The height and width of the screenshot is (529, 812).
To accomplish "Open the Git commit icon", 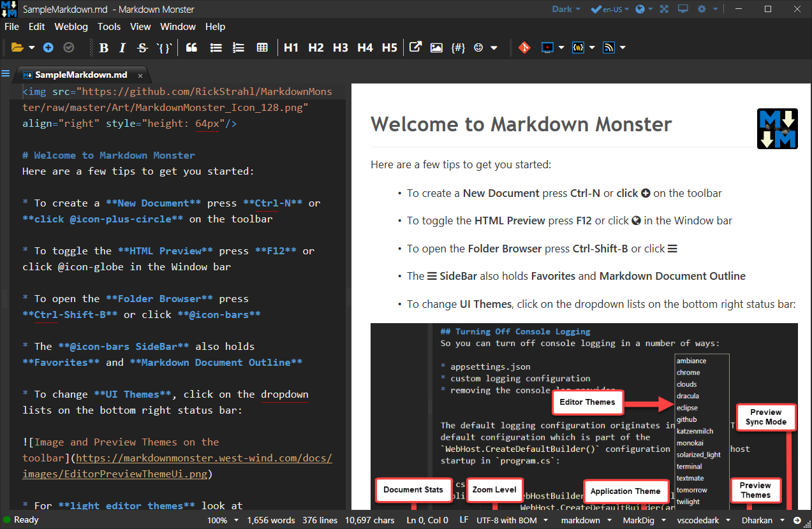I will pos(524,47).
